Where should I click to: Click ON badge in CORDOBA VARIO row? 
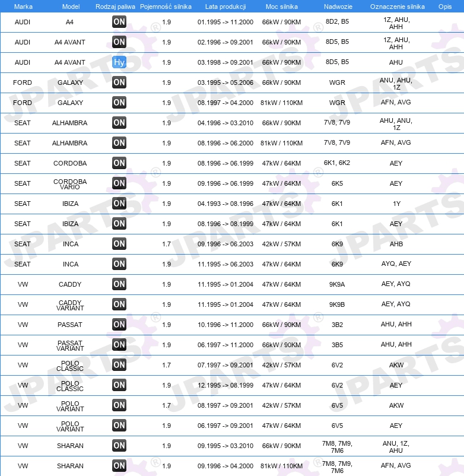(x=119, y=183)
